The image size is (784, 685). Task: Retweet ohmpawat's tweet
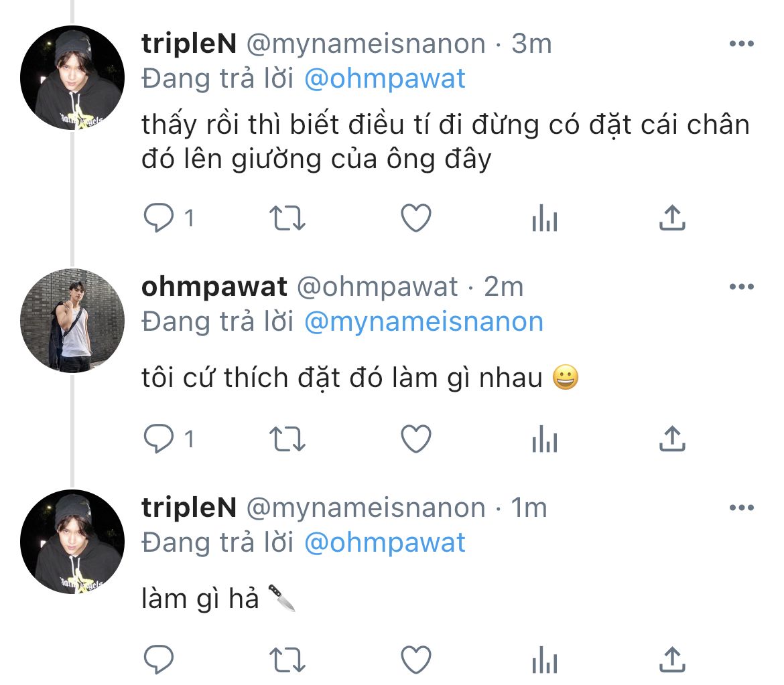287,439
